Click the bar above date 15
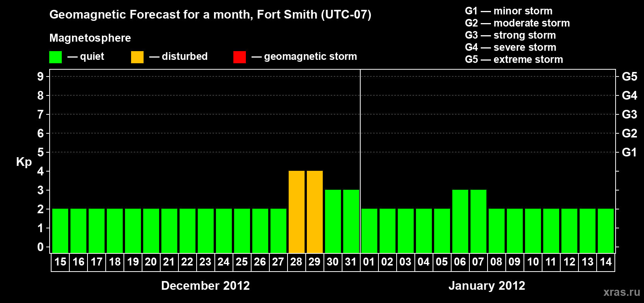The height and width of the screenshot is (303, 644). click(x=60, y=231)
